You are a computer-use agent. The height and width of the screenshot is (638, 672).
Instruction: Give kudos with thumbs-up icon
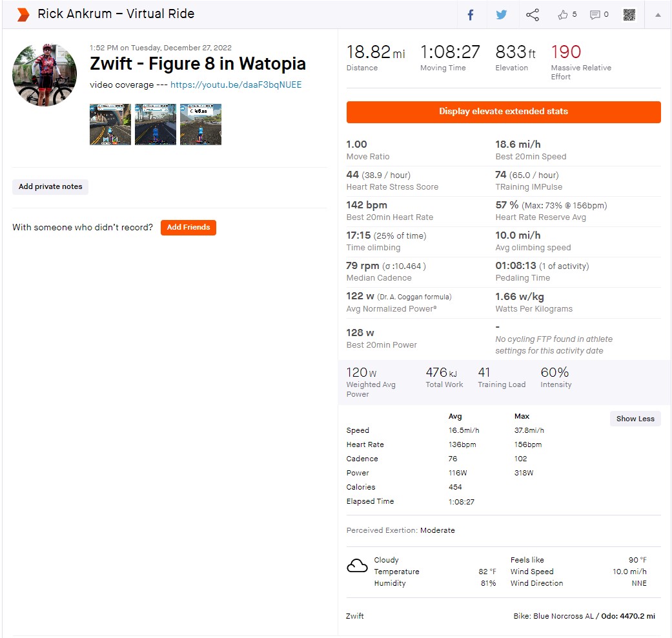[563, 15]
